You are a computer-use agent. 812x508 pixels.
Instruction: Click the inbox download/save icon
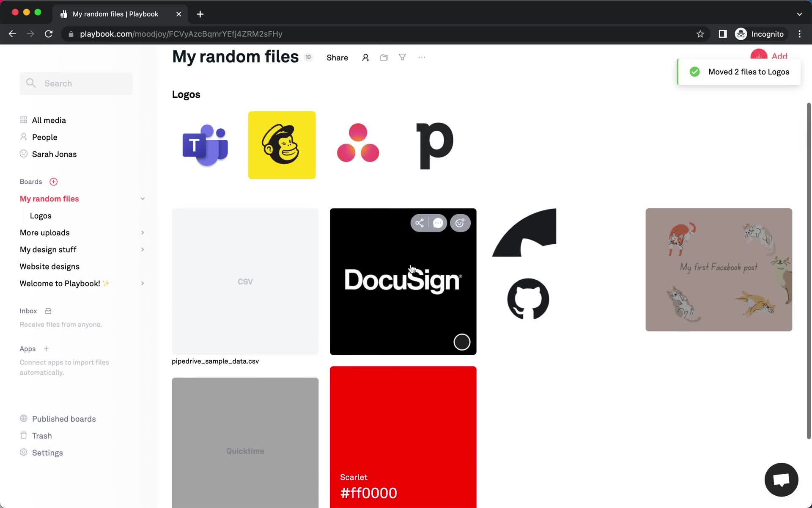pyautogui.click(x=48, y=311)
